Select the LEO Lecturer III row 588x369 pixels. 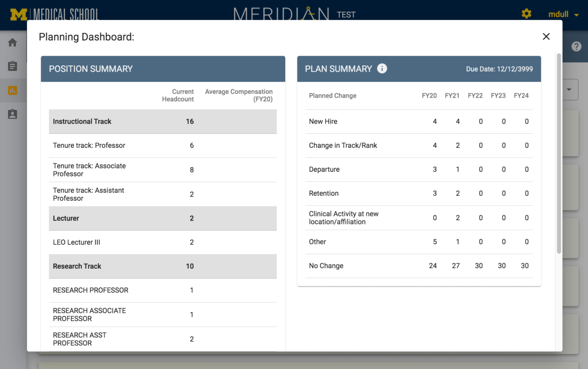coord(163,242)
